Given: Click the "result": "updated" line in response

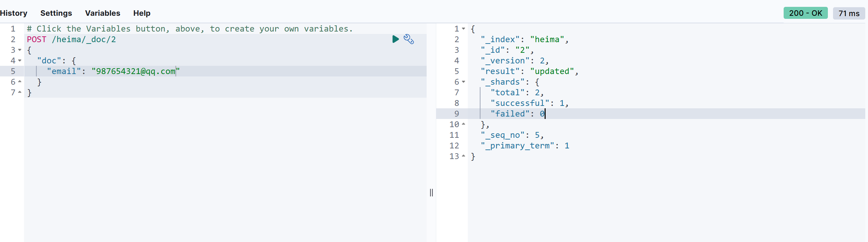Looking at the screenshot, I should click(x=529, y=71).
